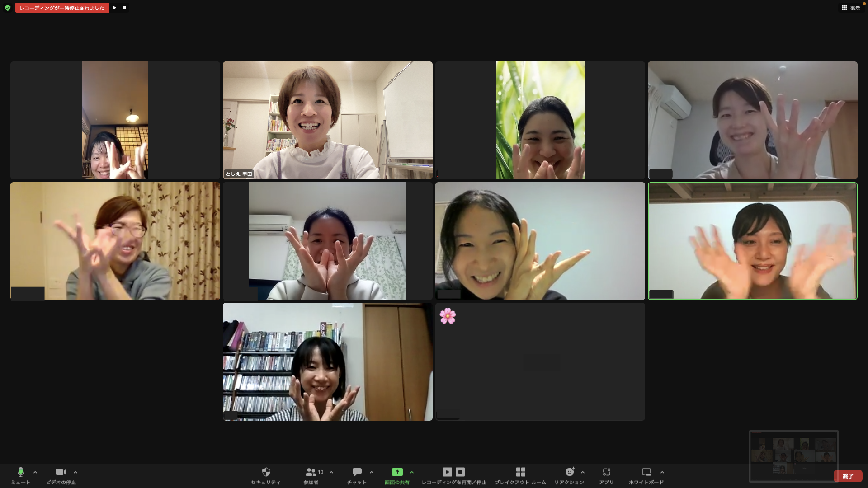The height and width of the screenshot is (488, 868).
Task: Expand share options arrow beside 画面の共有
Action: point(412,472)
